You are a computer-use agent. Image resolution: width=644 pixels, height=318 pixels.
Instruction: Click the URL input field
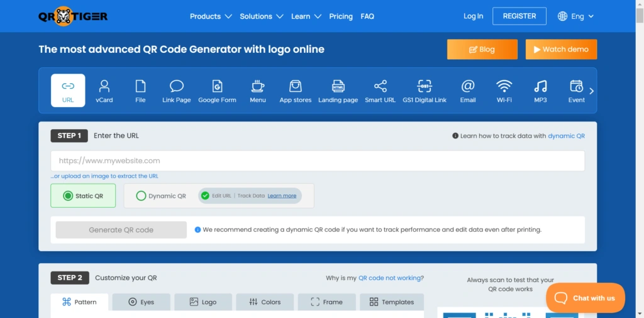[x=318, y=161]
